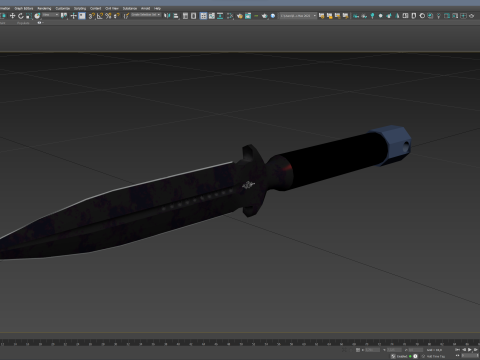Select the Select and Rotate tool
Viewport: 480px width, 360px height.
21,16
